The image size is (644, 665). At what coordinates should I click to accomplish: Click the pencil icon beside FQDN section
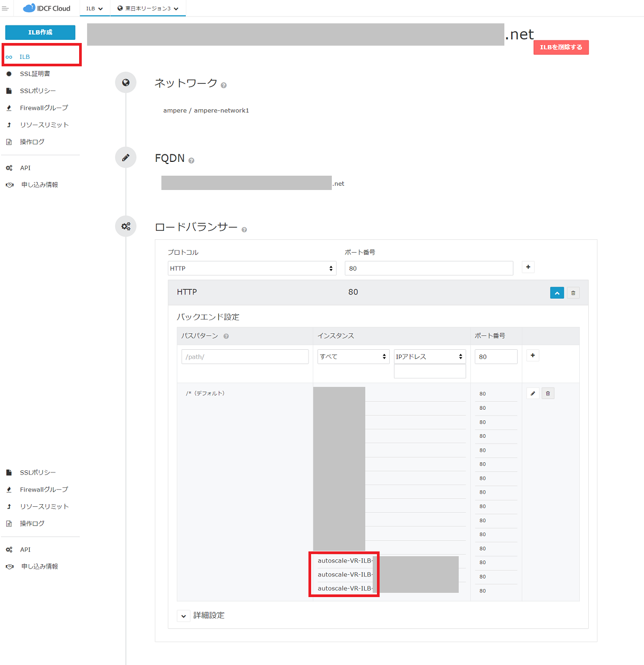pyautogui.click(x=126, y=158)
